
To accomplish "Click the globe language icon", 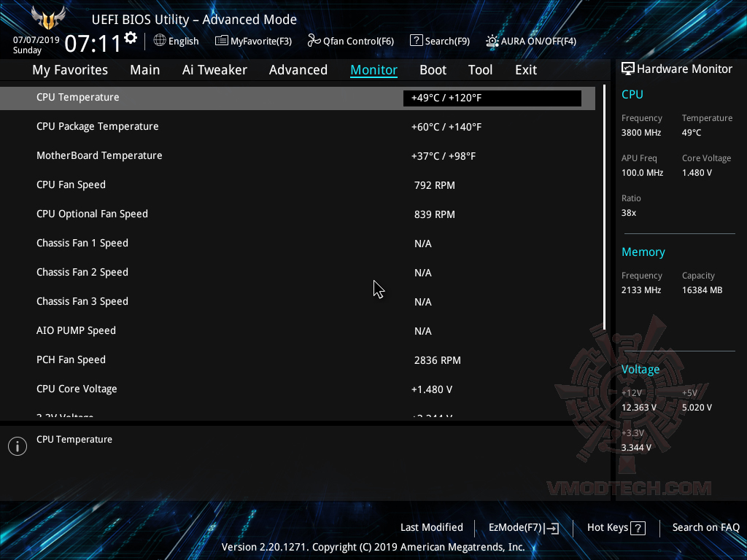I will [x=160, y=41].
